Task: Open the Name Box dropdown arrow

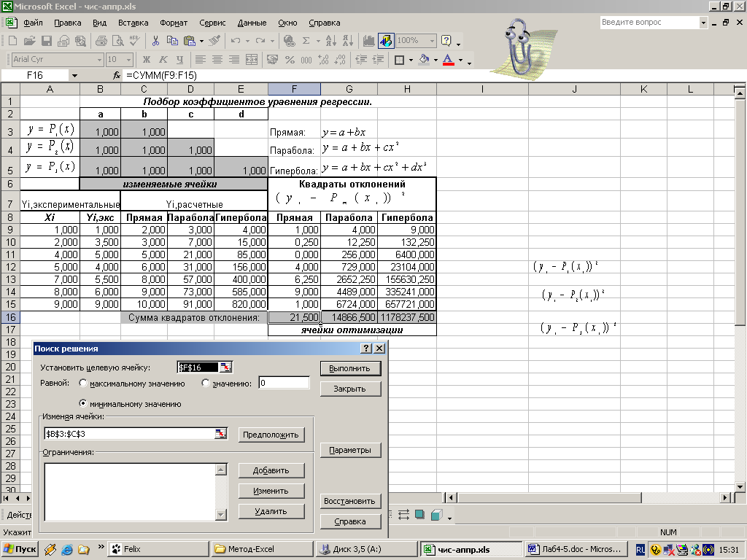Action: pos(74,75)
